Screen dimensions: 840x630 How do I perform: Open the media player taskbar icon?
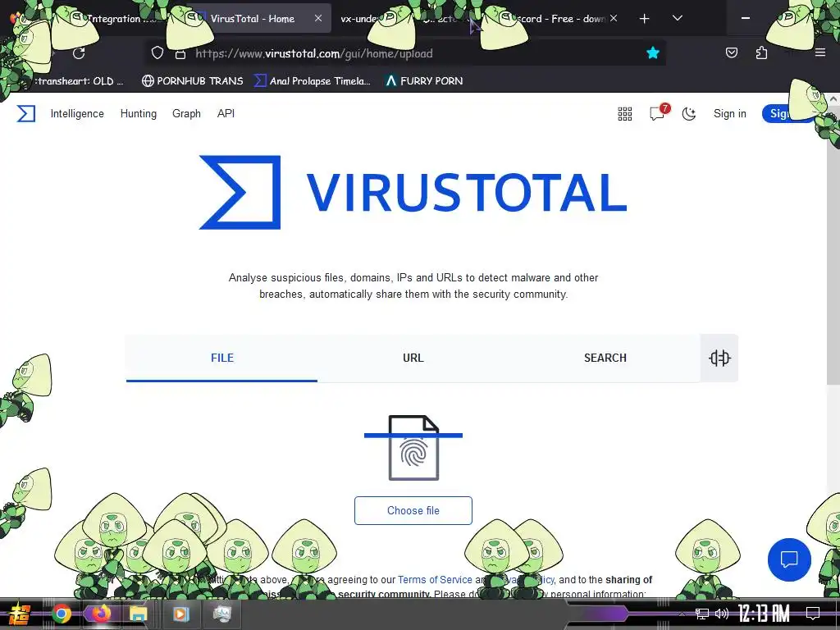point(180,614)
